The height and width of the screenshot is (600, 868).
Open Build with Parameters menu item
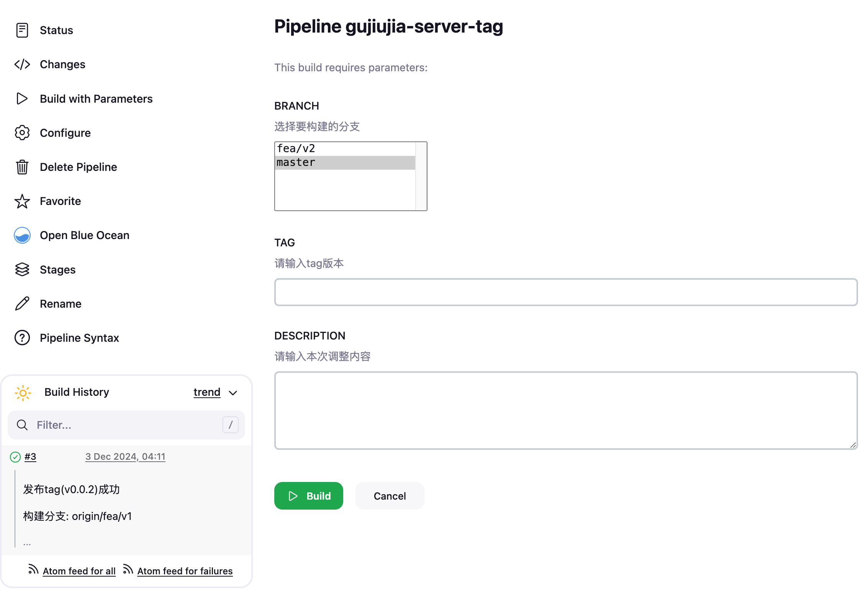tap(96, 99)
